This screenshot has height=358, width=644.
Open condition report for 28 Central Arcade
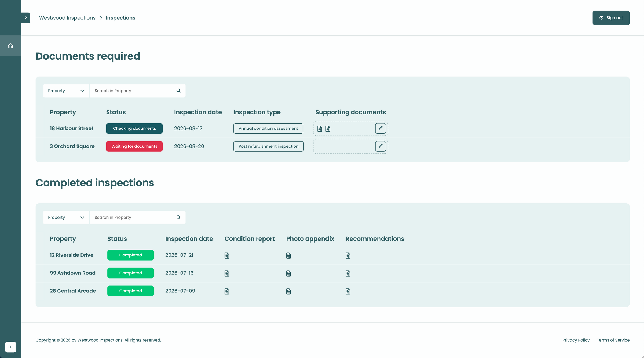(x=227, y=291)
